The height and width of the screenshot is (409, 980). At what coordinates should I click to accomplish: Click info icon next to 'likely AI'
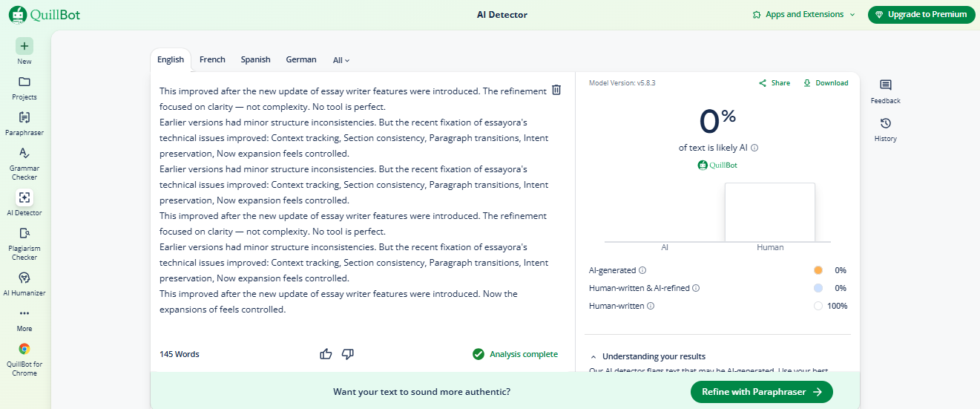pos(754,148)
